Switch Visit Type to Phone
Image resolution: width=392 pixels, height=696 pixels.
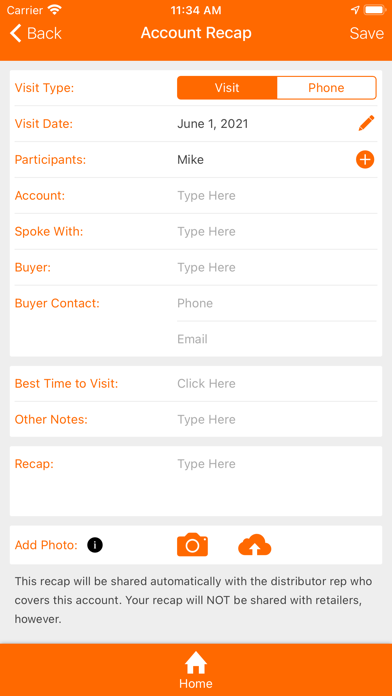(x=326, y=87)
